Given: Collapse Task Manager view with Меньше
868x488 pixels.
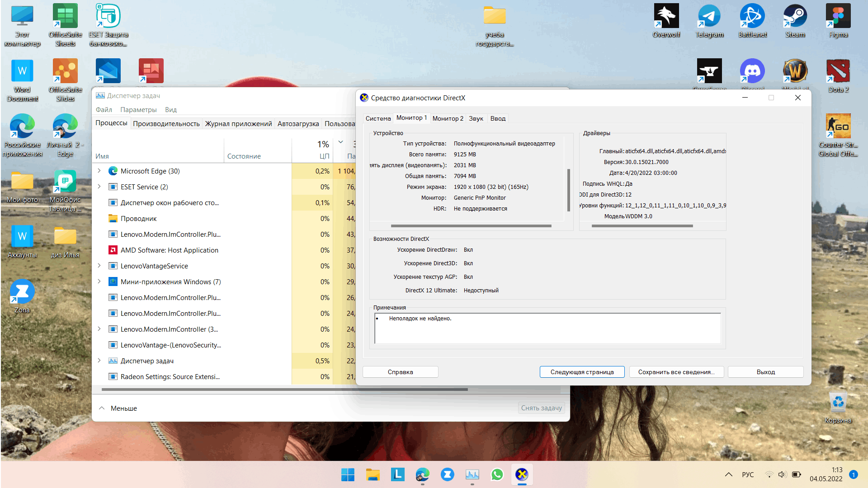Looking at the screenshot, I should pyautogui.click(x=118, y=408).
